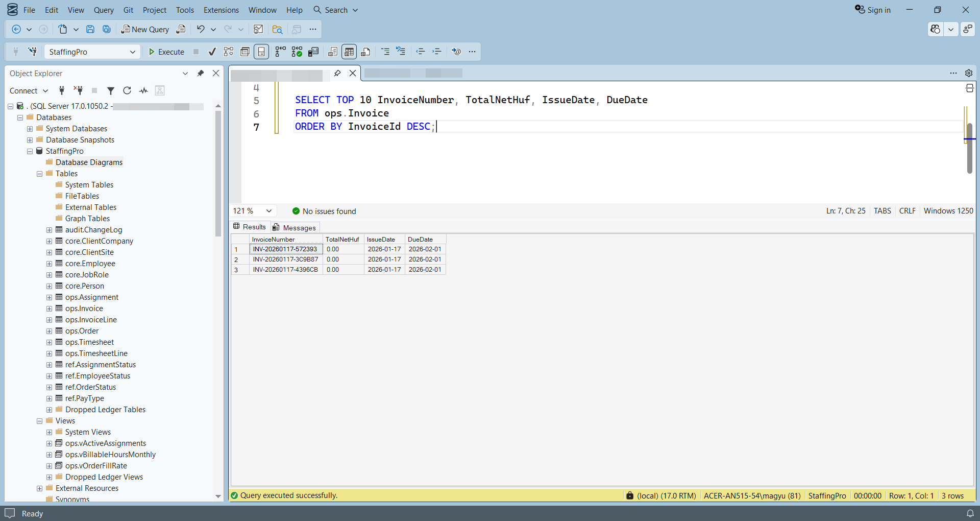Open the Query Options icon

(x=245, y=52)
